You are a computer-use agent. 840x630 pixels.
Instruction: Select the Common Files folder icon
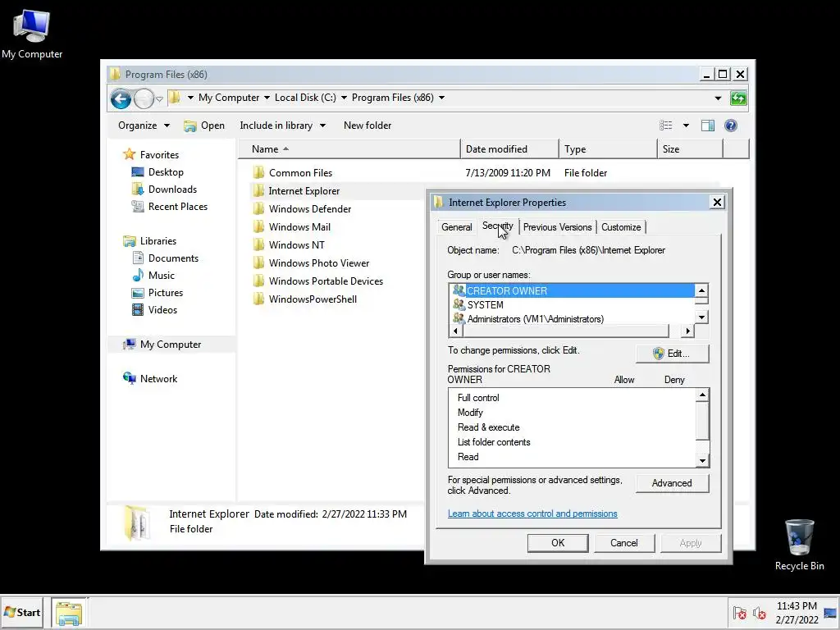tap(258, 172)
